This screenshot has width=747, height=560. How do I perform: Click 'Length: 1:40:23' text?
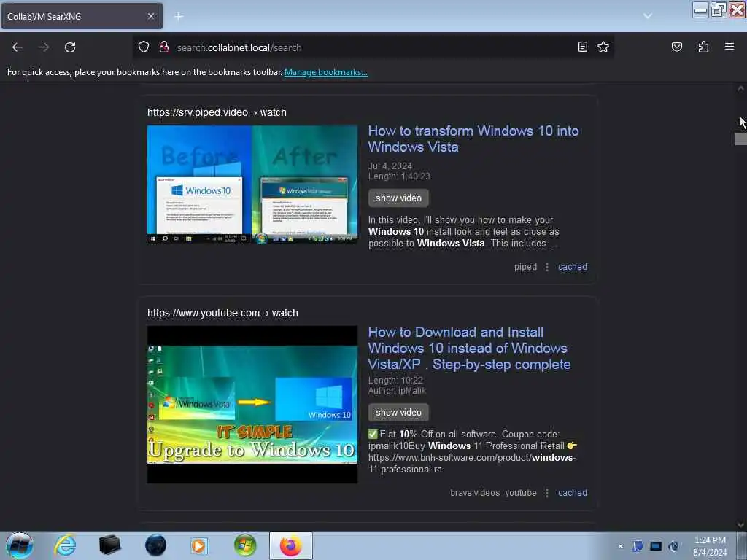(399, 176)
